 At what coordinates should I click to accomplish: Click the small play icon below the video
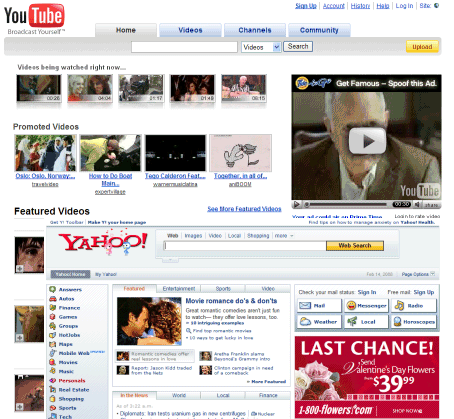pos(296,204)
